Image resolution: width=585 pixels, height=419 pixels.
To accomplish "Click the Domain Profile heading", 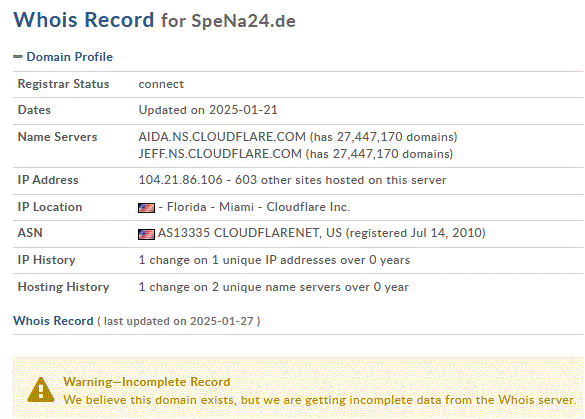I will 69,57.
